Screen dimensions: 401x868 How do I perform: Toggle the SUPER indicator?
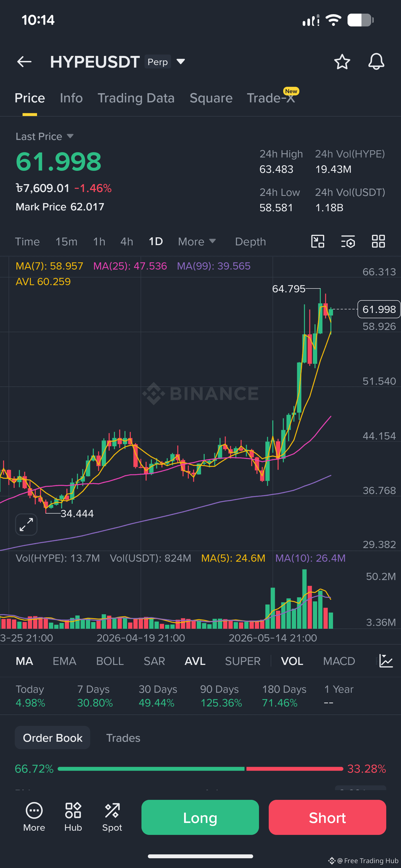coord(243,661)
